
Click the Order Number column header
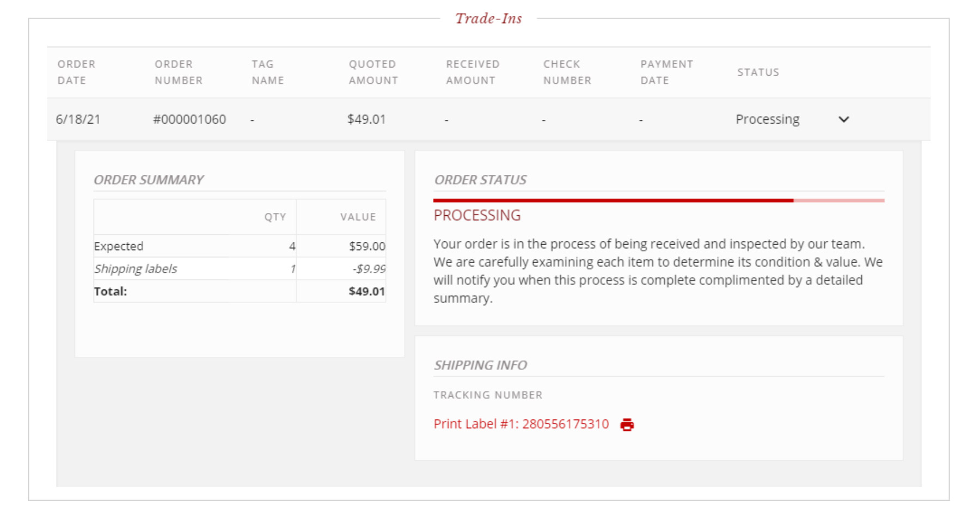[x=179, y=72]
